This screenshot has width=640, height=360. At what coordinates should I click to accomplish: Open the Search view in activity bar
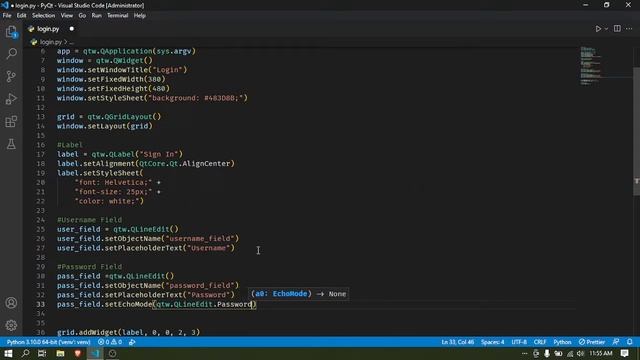click(11, 53)
